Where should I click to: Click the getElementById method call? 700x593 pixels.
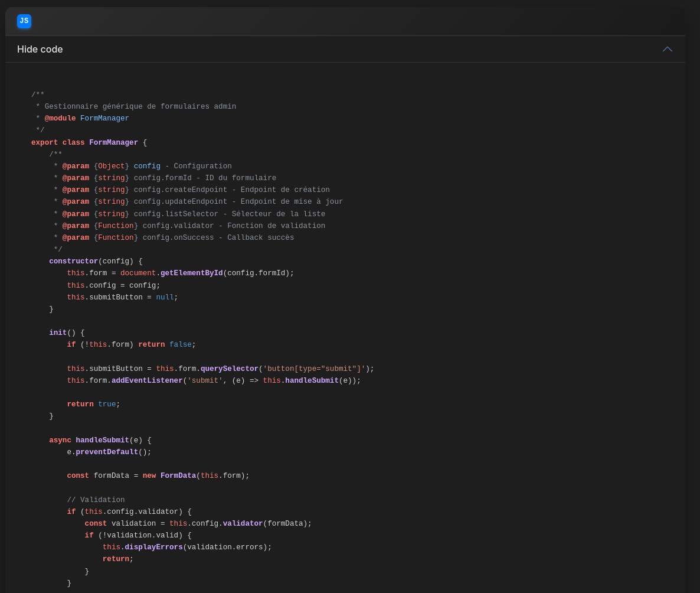coord(191,273)
